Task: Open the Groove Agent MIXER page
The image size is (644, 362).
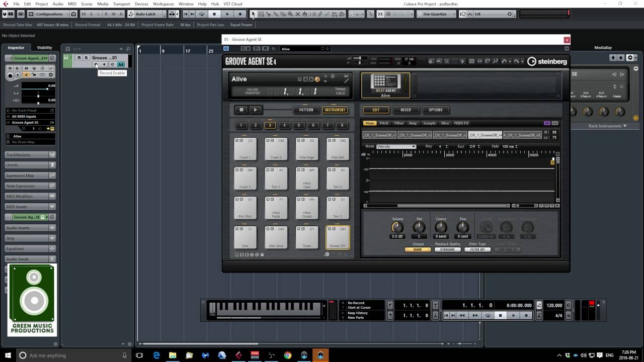Action: [x=406, y=110]
